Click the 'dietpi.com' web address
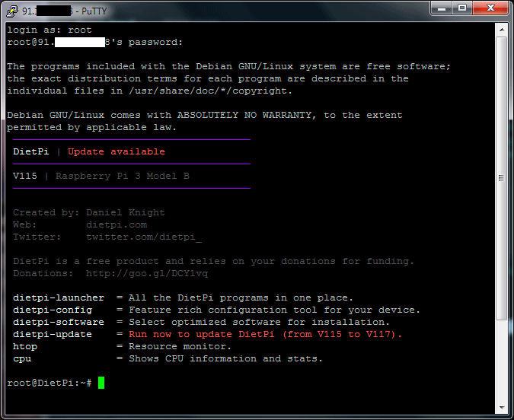This screenshot has width=514, height=420. (x=117, y=224)
